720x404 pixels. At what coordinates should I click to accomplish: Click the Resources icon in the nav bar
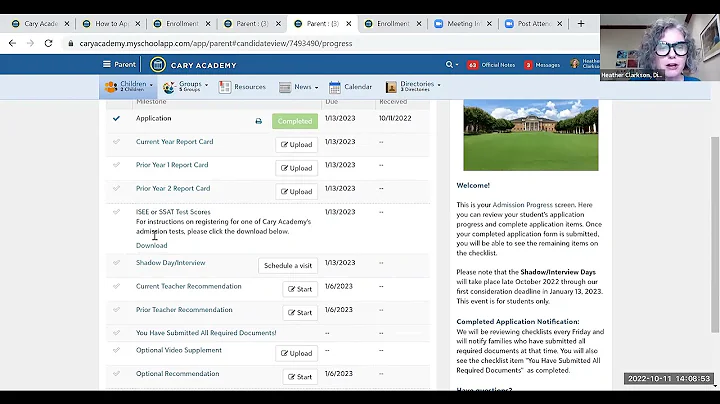pos(225,87)
